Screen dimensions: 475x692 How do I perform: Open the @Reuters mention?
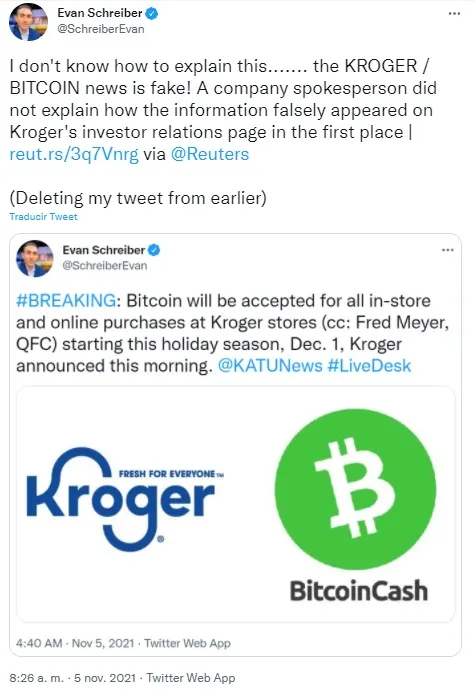point(210,154)
